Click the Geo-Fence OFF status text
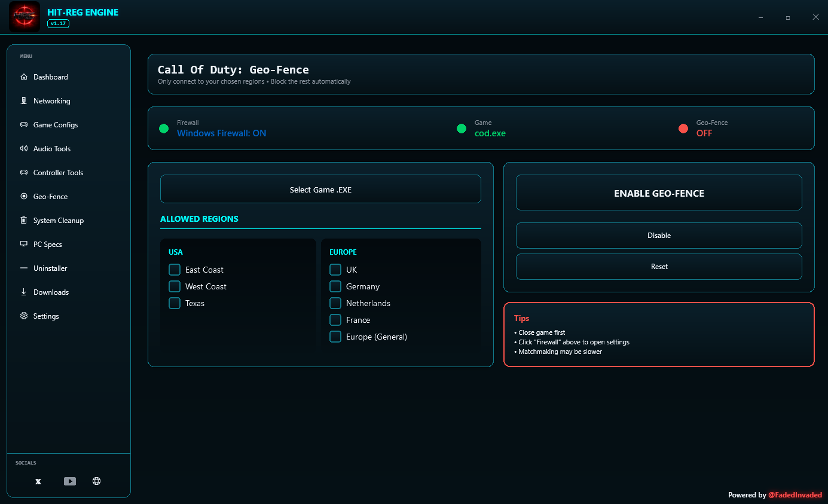828x504 pixels. pos(704,133)
